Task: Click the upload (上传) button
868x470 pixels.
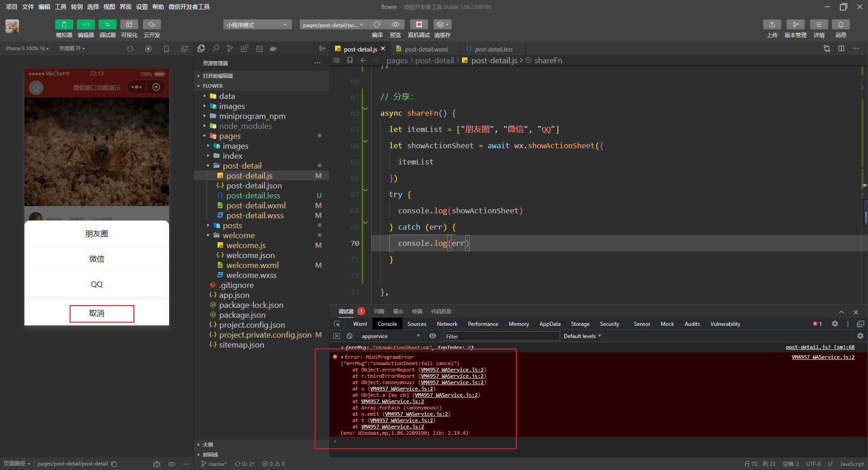Action: pyautogui.click(x=772, y=24)
